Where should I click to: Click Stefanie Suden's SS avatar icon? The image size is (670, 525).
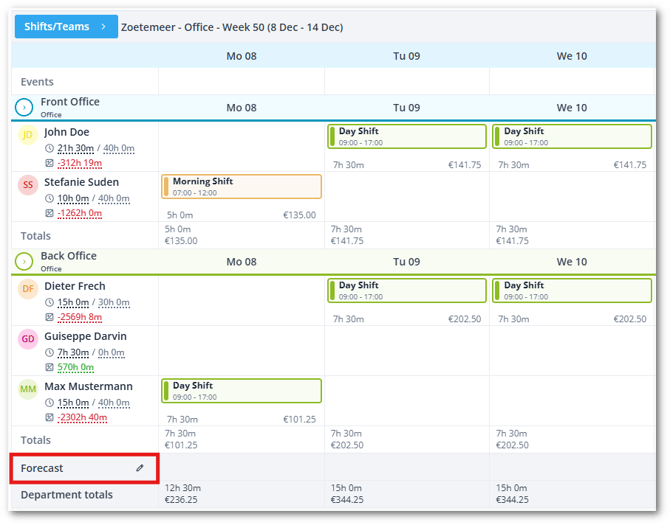click(x=27, y=185)
